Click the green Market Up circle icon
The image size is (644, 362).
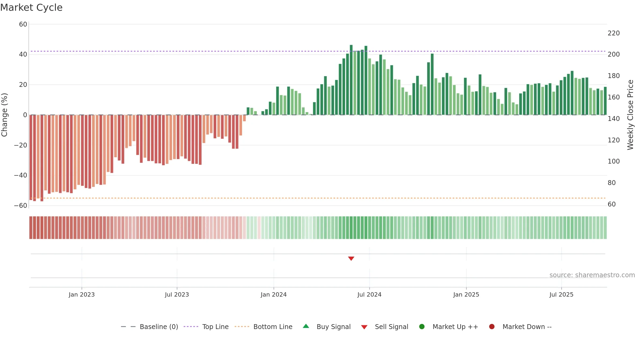coord(422,327)
